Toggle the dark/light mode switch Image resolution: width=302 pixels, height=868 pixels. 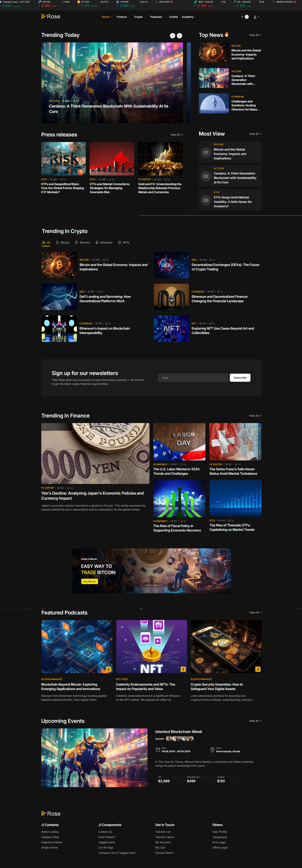click(245, 17)
